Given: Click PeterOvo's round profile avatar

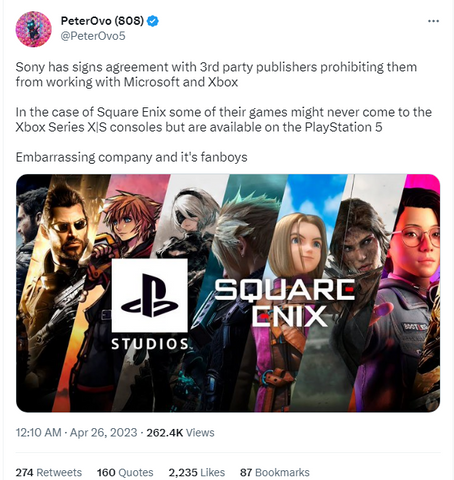Looking at the screenshot, I should (x=33, y=29).
